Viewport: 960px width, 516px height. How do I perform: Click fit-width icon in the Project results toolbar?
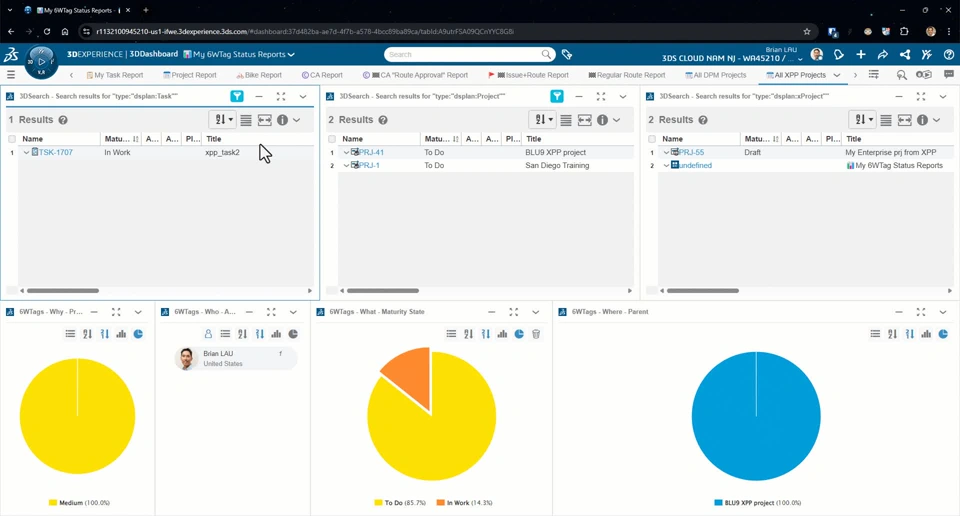pyautogui.click(x=585, y=120)
